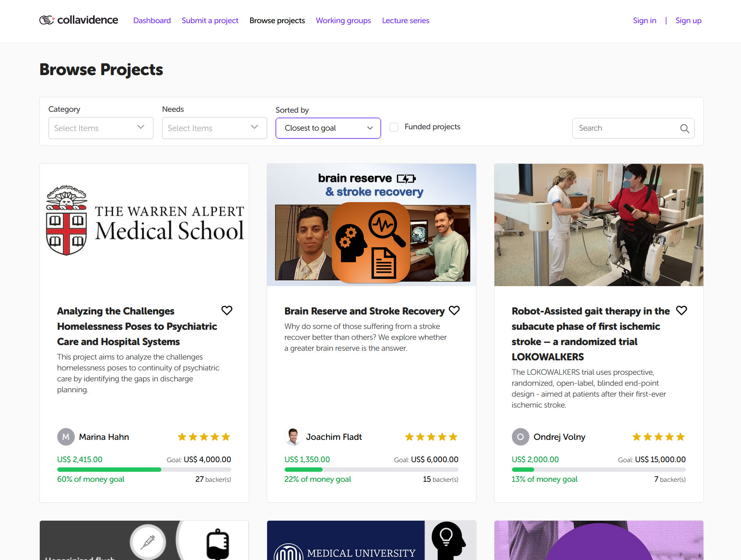This screenshot has width=741, height=560.
Task: Go to the Dashboard menu item
Action: 152,21
